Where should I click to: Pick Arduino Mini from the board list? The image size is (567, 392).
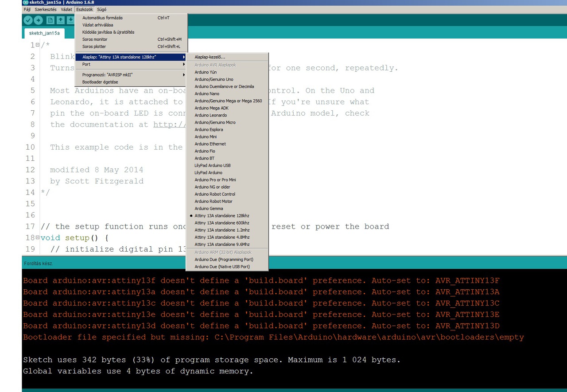point(227,137)
